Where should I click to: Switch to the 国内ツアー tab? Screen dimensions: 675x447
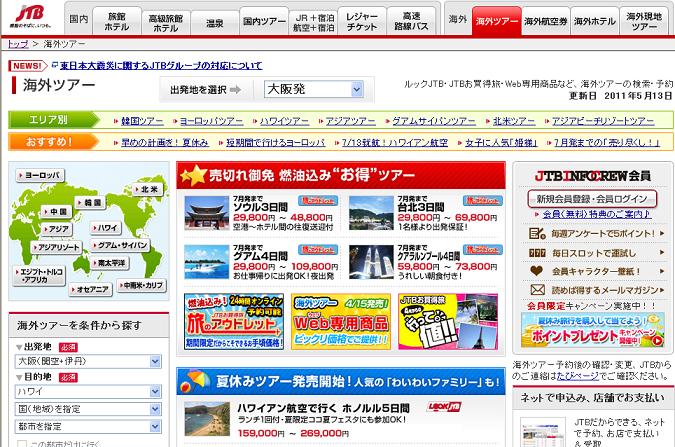[x=264, y=21]
